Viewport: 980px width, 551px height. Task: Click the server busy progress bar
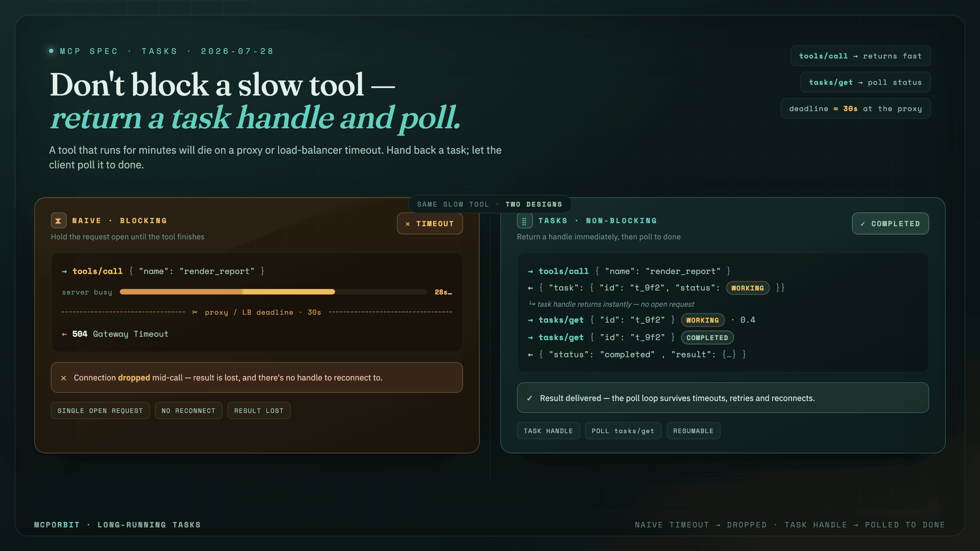[x=273, y=292]
